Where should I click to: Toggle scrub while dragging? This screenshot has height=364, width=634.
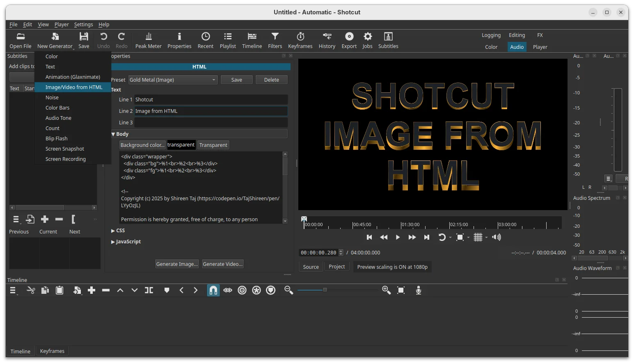pyautogui.click(x=228, y=291)
